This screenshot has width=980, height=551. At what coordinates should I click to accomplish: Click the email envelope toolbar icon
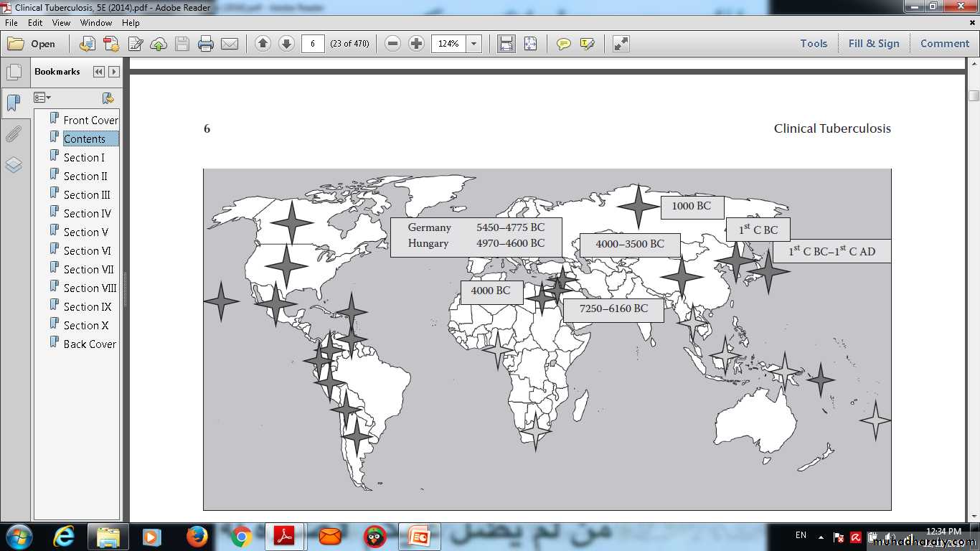(230, 44)
